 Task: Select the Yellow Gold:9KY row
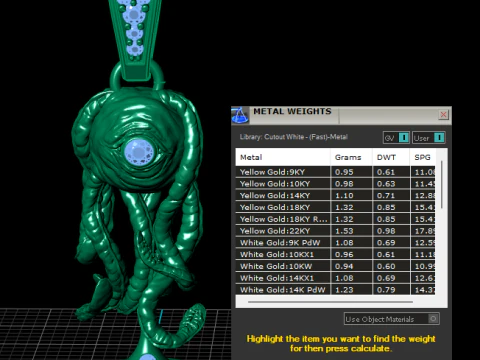tap(335, 172)
